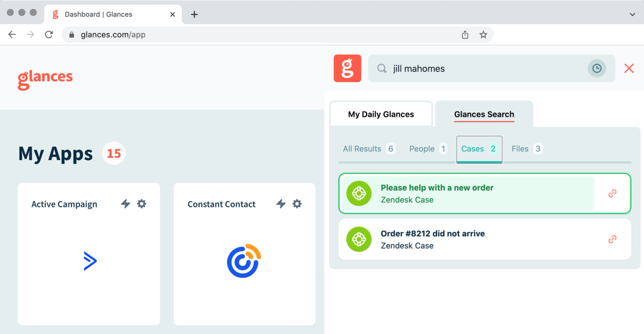Click the Active Campaign arrow logo

[x=90, y=261]
